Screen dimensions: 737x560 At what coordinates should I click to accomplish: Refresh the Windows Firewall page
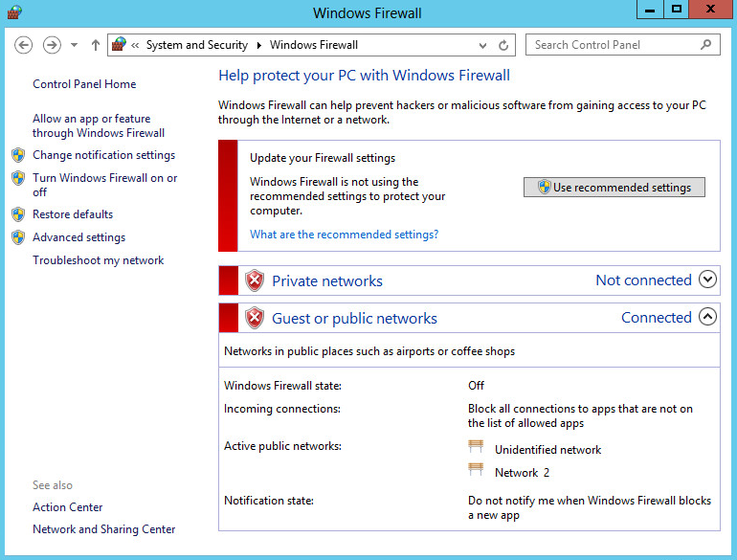[503, 45]
